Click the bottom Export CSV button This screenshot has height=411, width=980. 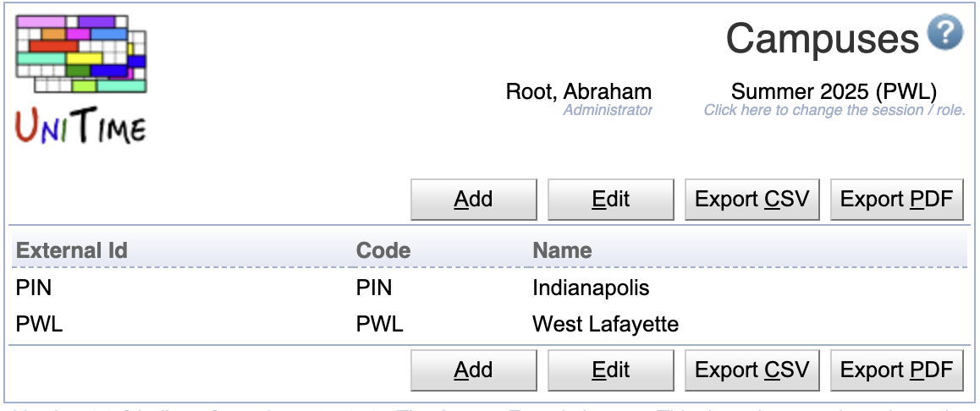coord(752,370)
